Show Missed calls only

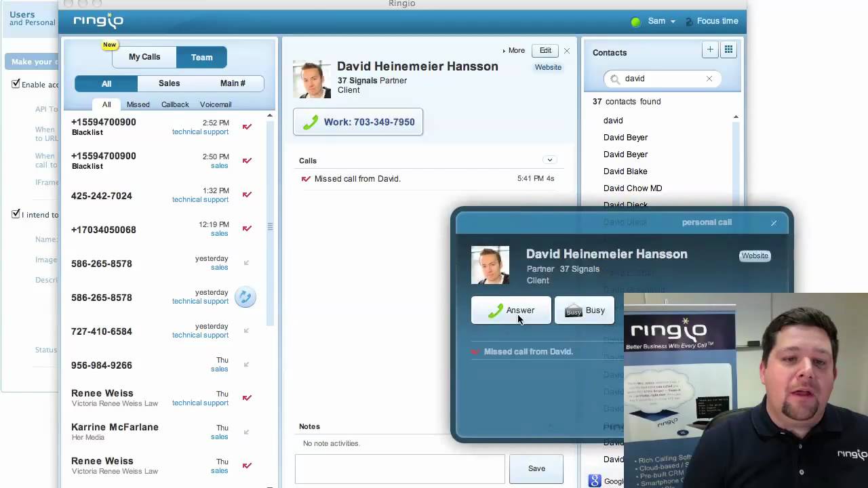(138, 104)
